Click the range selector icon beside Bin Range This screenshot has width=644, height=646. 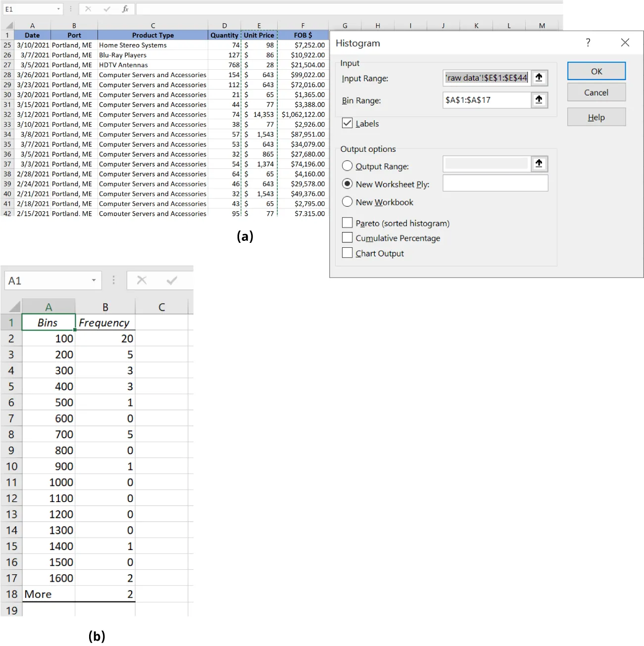click(539, 100)
